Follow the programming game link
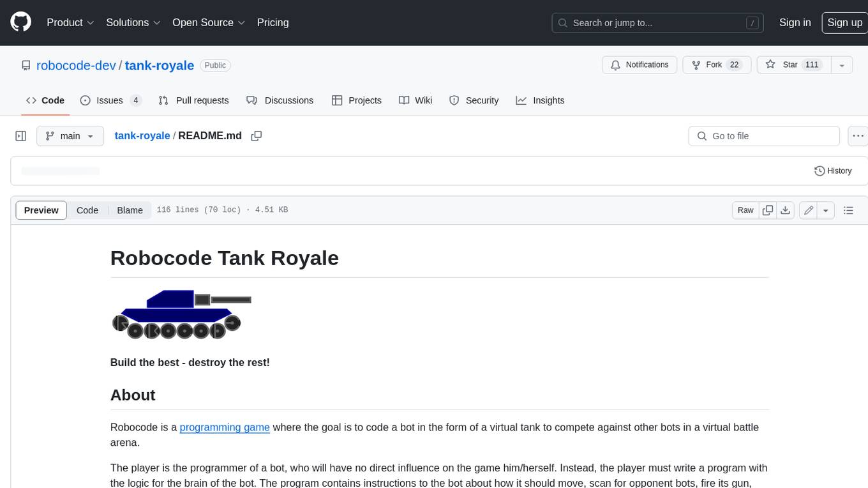Screen dimensions: 868x488 pyautogui.click(x=225, y=427)
